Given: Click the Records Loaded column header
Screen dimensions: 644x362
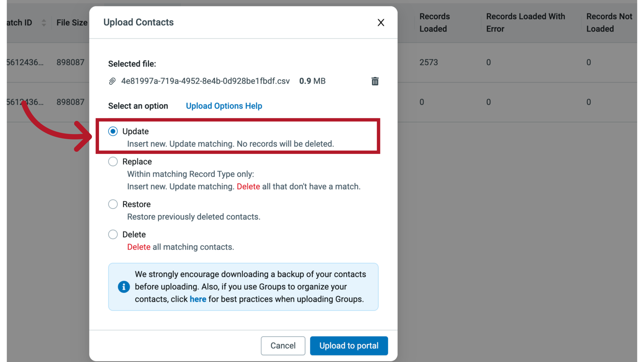Looking at the screenshot, I should (435, 22).
